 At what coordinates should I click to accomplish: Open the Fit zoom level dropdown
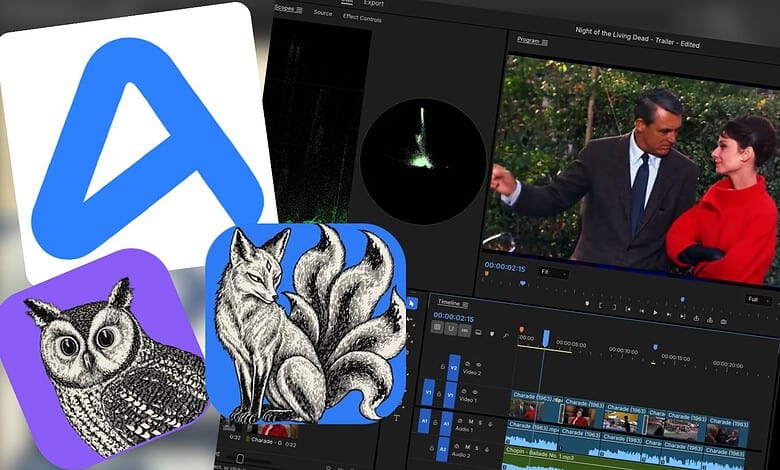(552, 273)
